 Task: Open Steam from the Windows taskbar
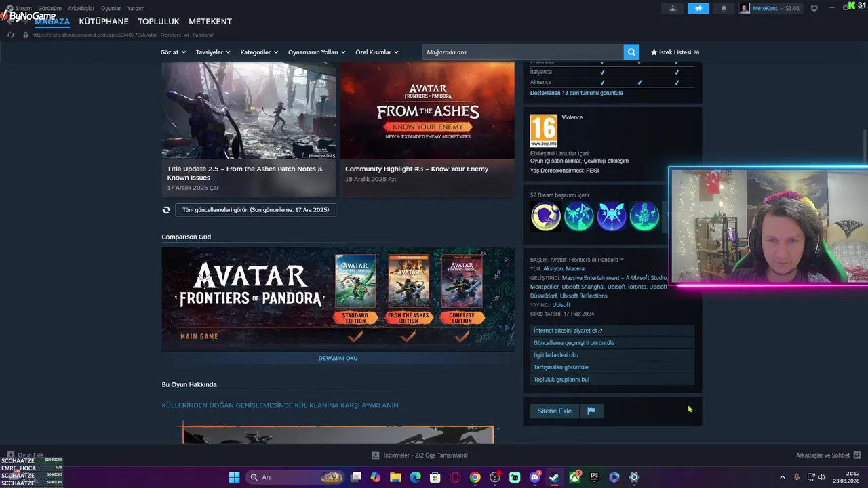[x=555, y=477]
